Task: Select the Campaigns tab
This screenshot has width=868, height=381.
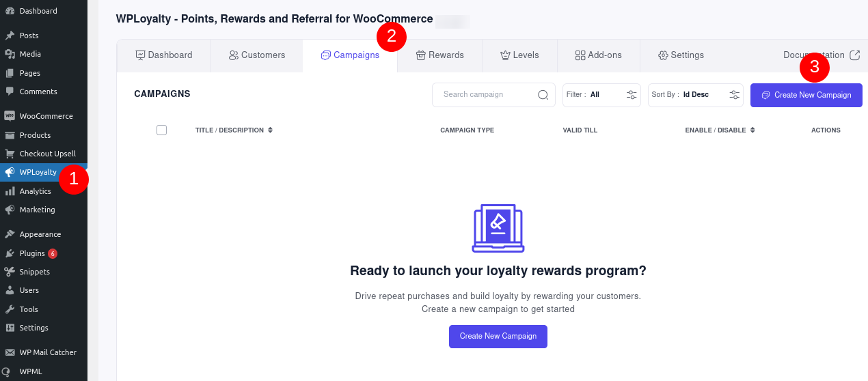Action: click(350, 55)
